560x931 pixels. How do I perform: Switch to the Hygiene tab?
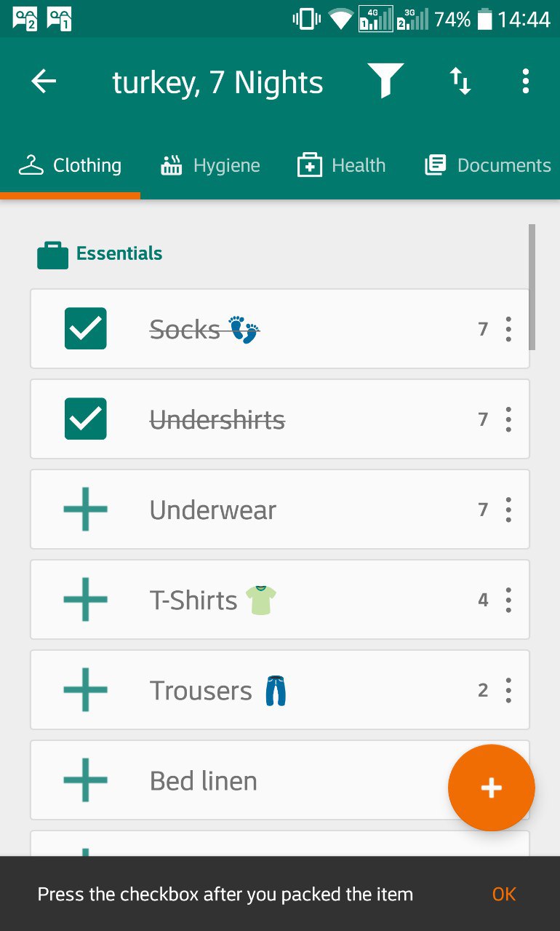pyautogui.click(x=210, y=166)
